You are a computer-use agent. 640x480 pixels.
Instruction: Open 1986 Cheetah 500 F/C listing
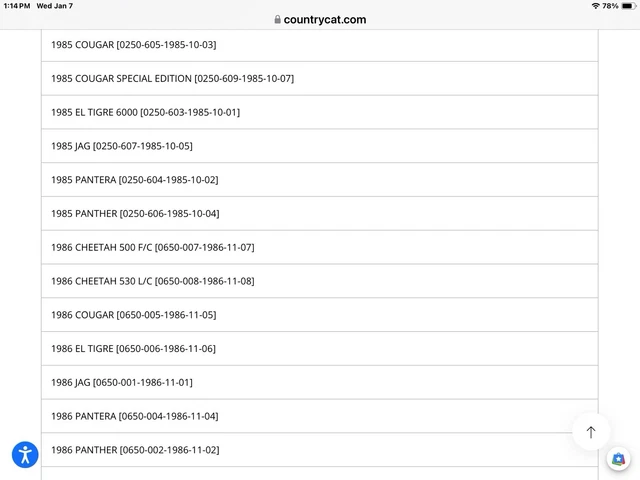[152, 247]
